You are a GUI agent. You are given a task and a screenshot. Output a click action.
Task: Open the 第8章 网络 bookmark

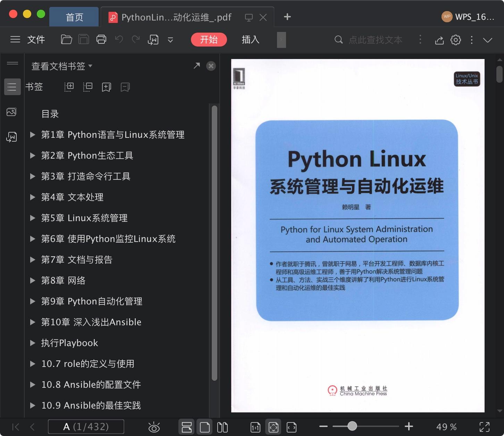click(x=63, y=280)
